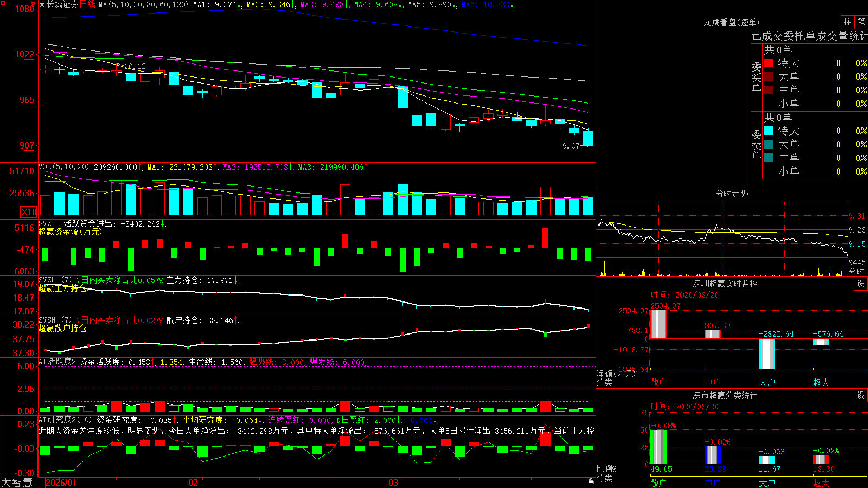The image size is (868, 488).
Task: Click the 03 month timeline marker
Action: tap(393, 483)
